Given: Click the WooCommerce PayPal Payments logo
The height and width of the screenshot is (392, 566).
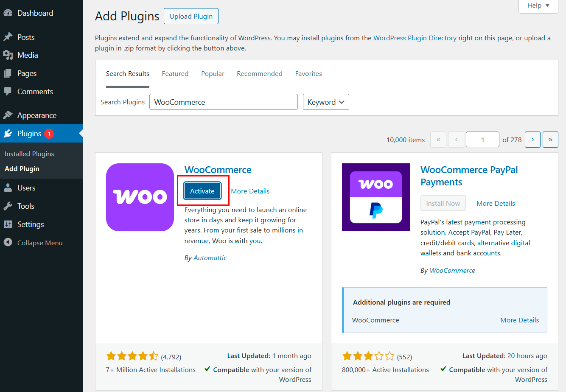Looking at the screenshot, I should pyautogui.click(x=376, y=197).
